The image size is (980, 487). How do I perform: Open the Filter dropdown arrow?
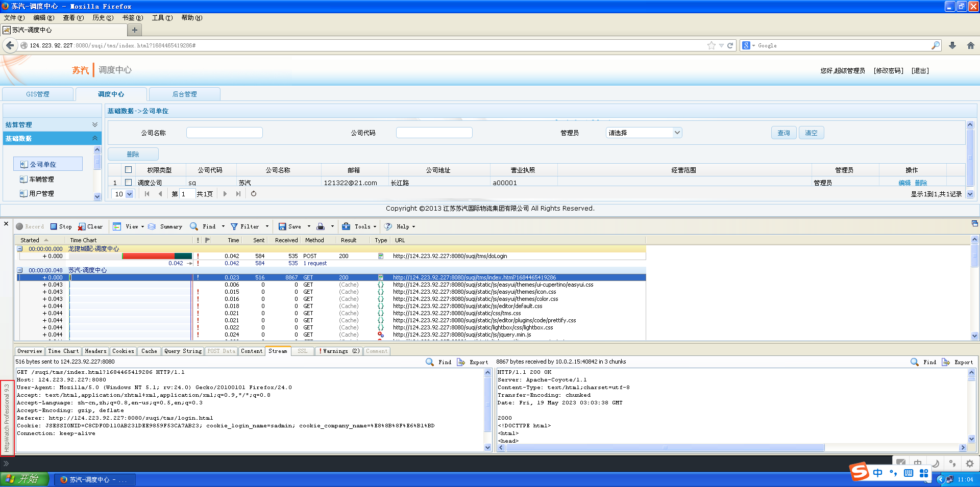(267, 226)
